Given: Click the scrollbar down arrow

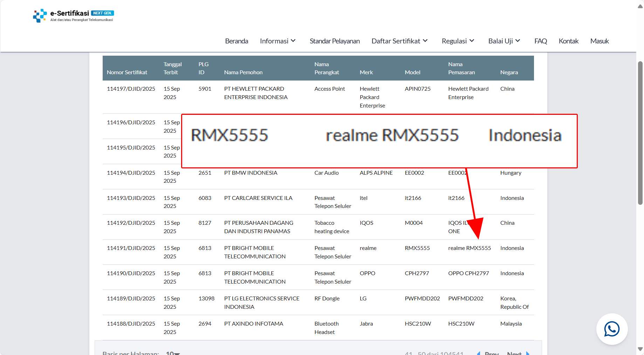Looking at the screenshot, I should 640,349.
